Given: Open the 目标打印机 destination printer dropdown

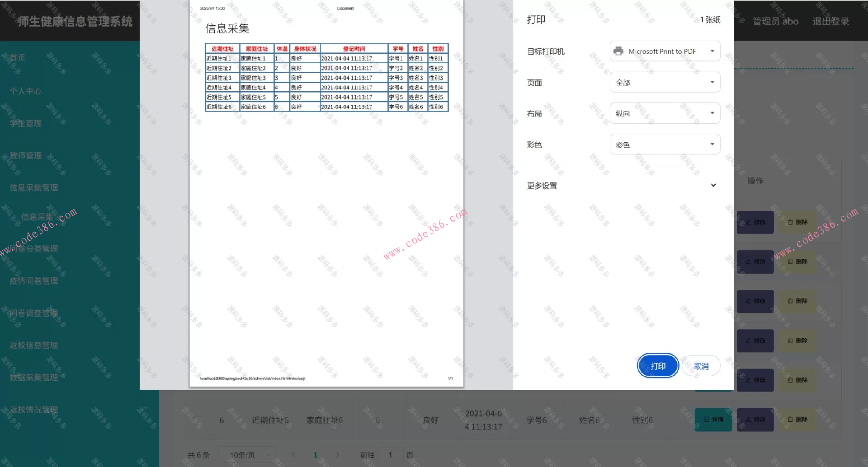Looking at the screenshot, I should coord(664,51).
